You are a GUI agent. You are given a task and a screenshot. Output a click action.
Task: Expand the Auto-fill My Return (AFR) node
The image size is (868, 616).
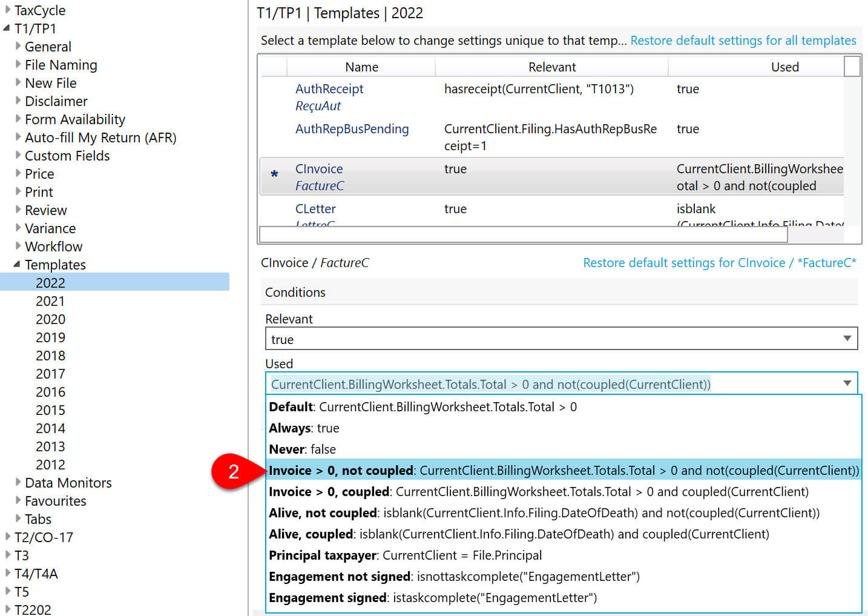(x=18, y=137)
